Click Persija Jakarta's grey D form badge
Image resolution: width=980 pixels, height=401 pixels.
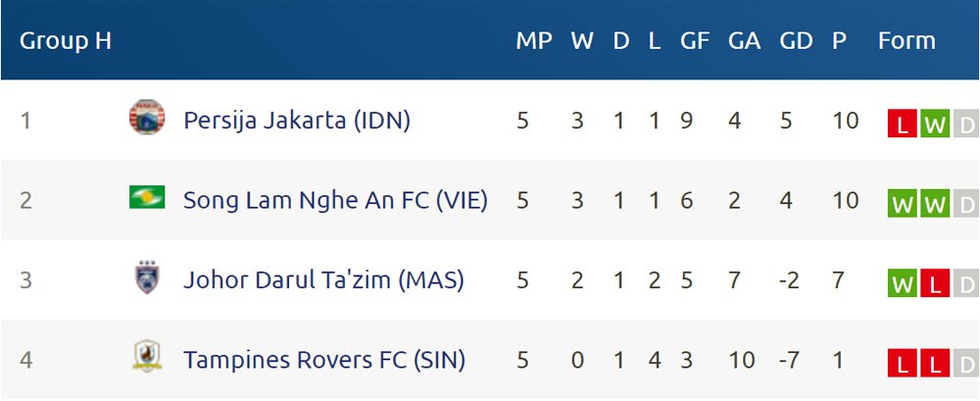click(966, 124)
